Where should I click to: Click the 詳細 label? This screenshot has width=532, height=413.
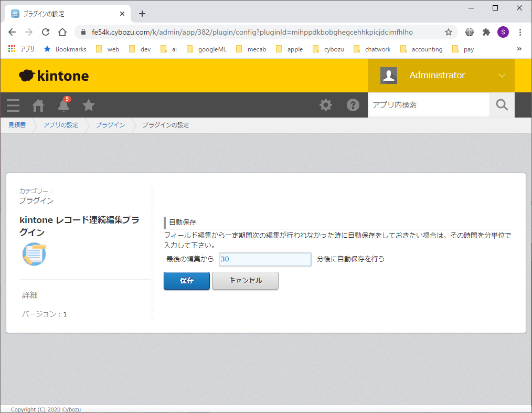click(x=30, y=295)
